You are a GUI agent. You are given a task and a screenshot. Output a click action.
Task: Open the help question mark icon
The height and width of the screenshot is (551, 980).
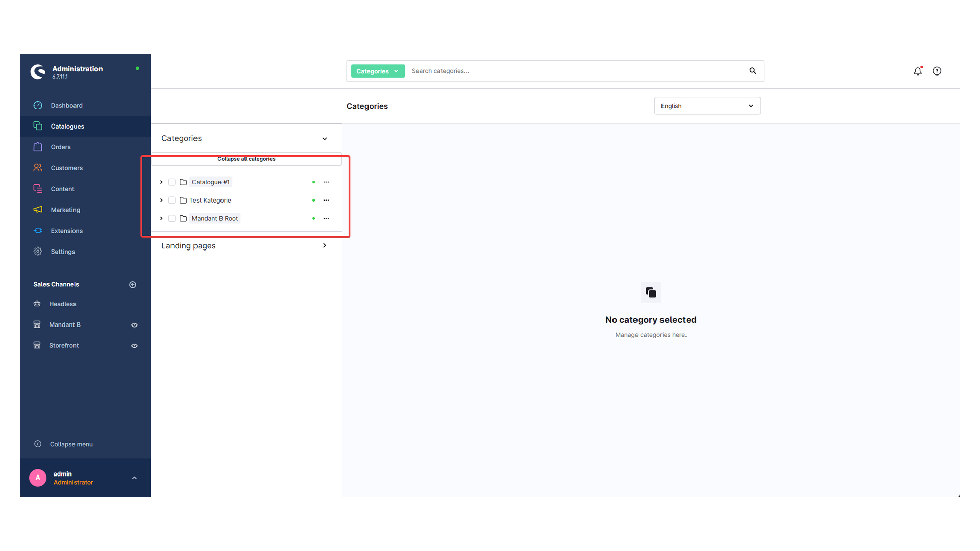937,71
